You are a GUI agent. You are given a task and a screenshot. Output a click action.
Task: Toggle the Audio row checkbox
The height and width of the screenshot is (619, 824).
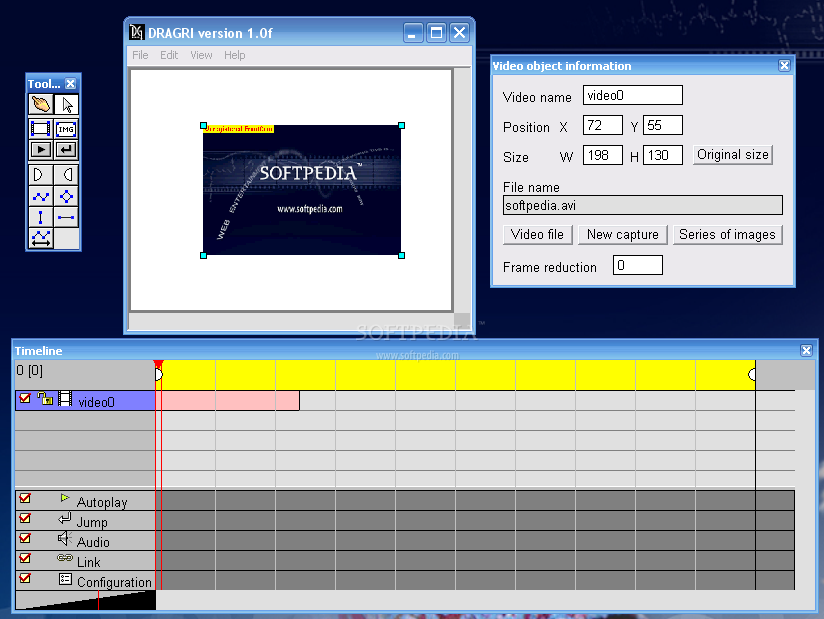(25, 538)
